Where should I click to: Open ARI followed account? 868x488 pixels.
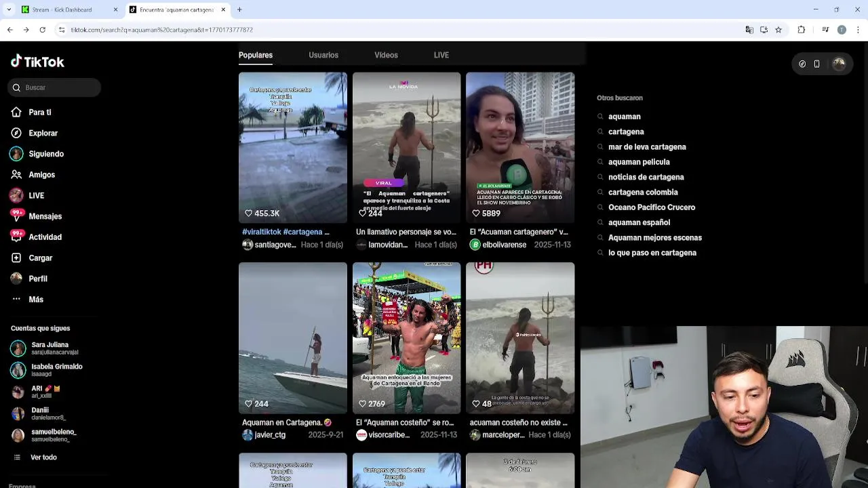pyautogui.click(x=35, y=392)
